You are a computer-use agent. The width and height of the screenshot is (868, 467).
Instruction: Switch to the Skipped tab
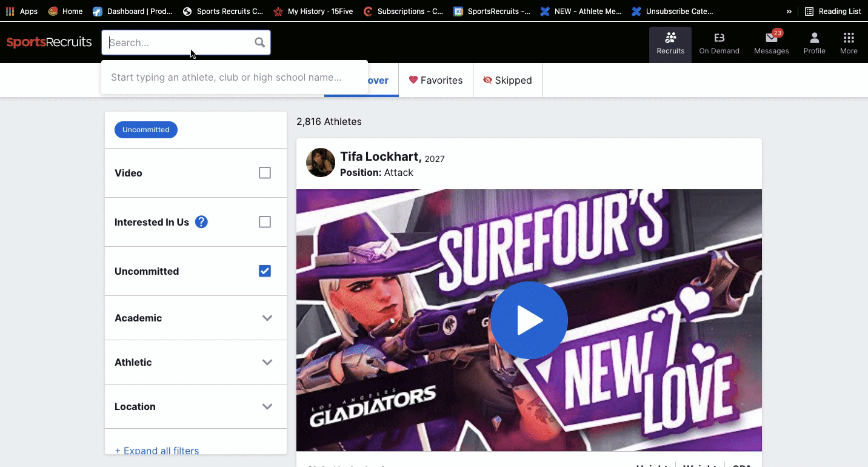tap(507, 80)
